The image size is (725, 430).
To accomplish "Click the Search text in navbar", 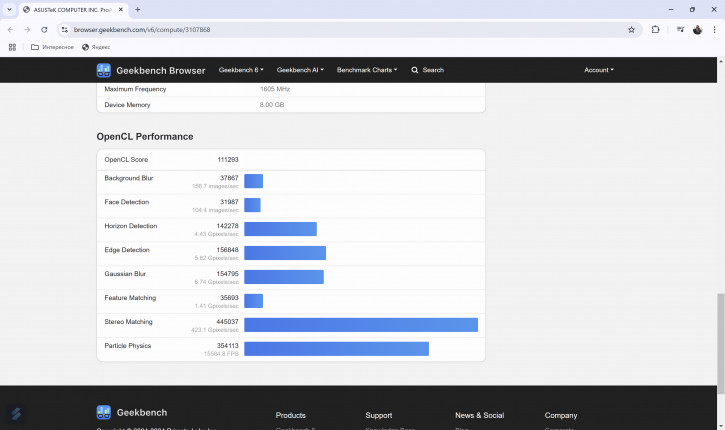I will (433, 70).
